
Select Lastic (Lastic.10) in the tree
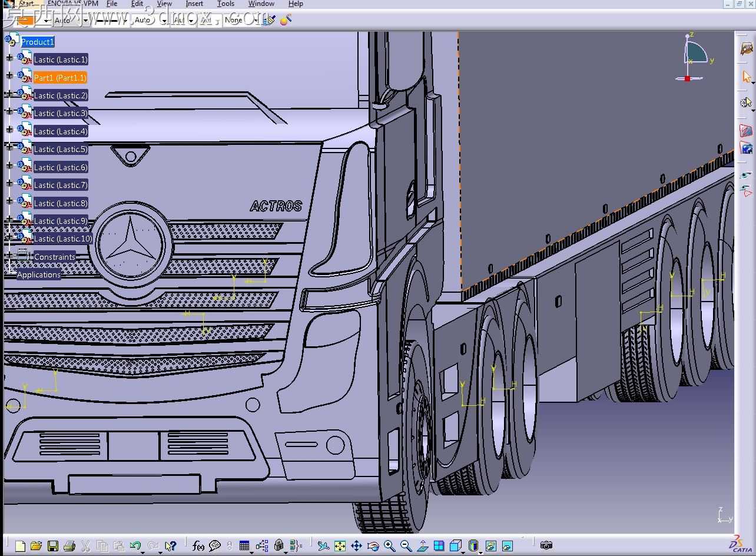[63, 239]
